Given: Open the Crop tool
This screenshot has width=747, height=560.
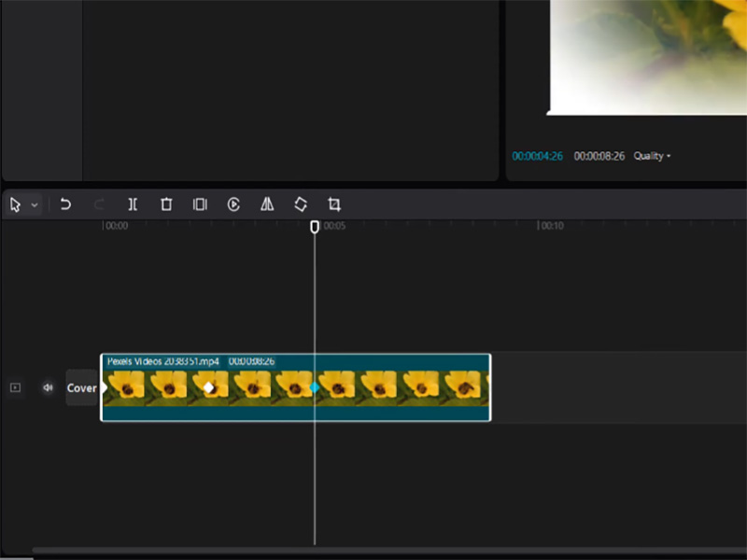Looking at the screenshot, I should pos(332,204).
